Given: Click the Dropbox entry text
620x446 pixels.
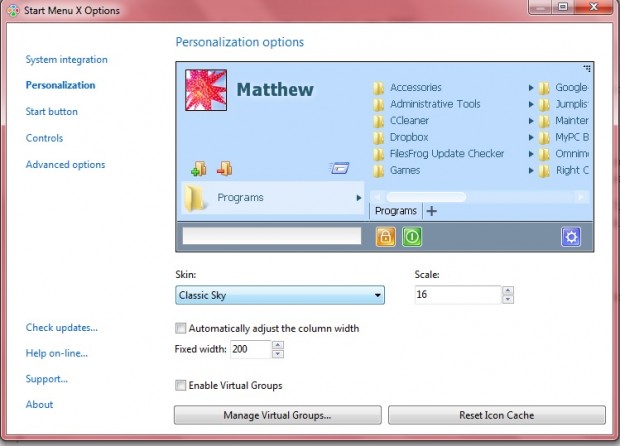Looking at the screenshot, I should click(409, 137).
